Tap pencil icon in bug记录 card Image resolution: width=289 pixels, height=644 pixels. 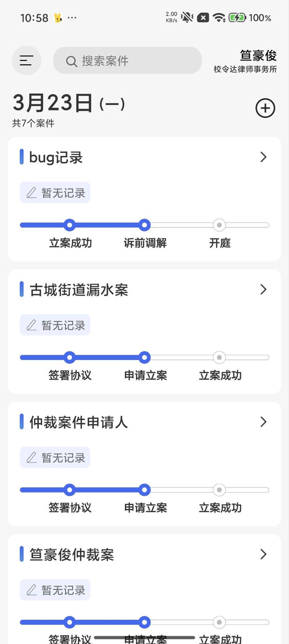(x=32, y=193)
